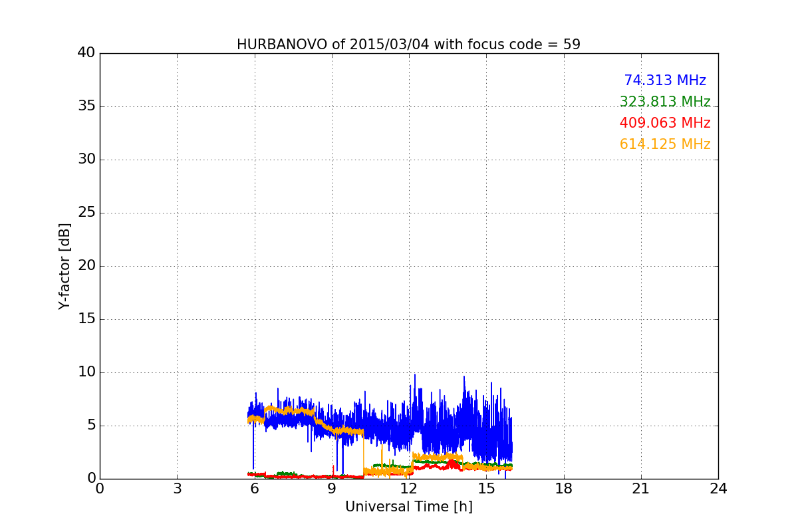Viewport: 798px width, 532px height.
Task: Click the y-axis tick label 20
Action: (86, 266)
